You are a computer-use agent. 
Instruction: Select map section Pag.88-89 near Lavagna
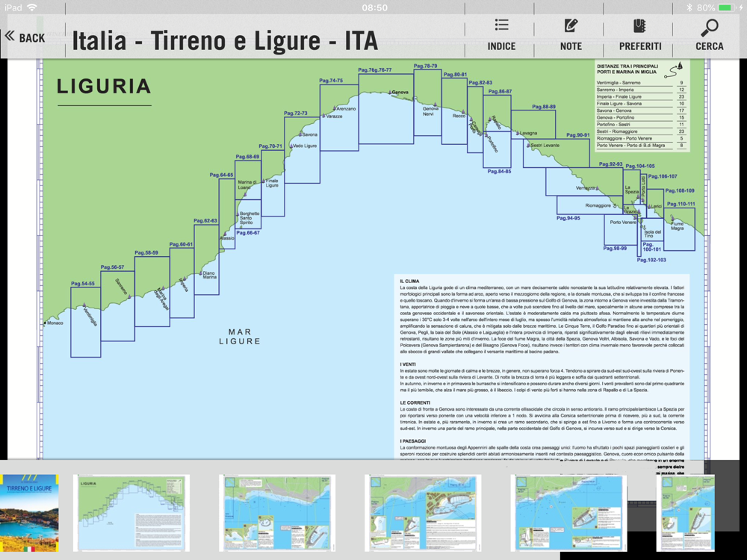coord(533,124)
